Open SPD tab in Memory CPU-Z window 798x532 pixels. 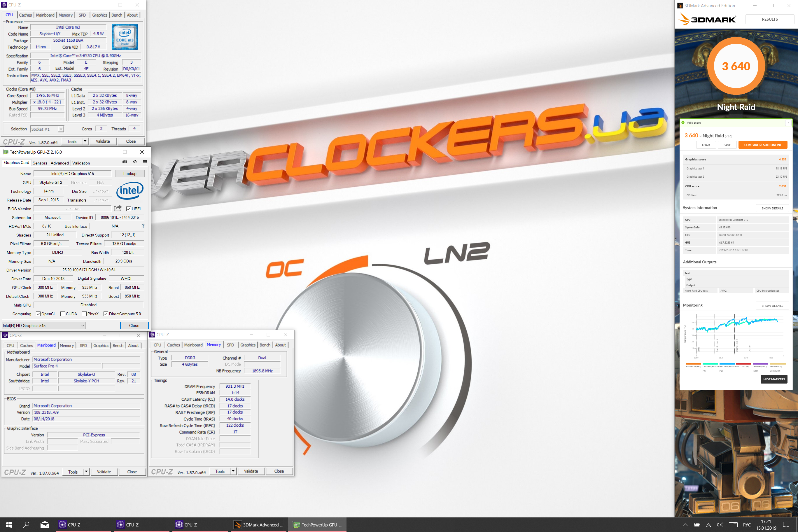click(230, 345)
